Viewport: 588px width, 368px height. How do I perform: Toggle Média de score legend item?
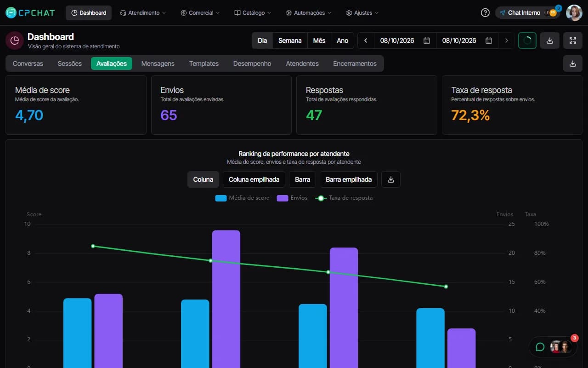click(243, 198)
